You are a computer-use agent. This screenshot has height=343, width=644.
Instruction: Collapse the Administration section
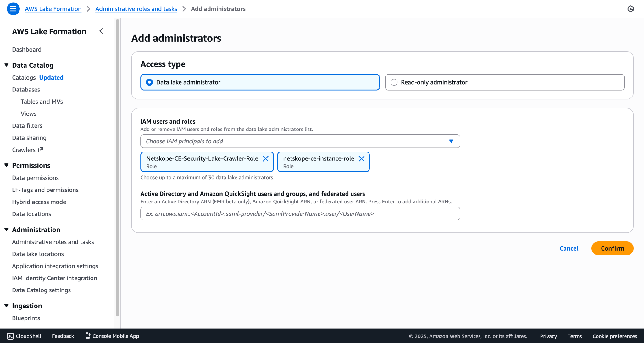[6, 230]
